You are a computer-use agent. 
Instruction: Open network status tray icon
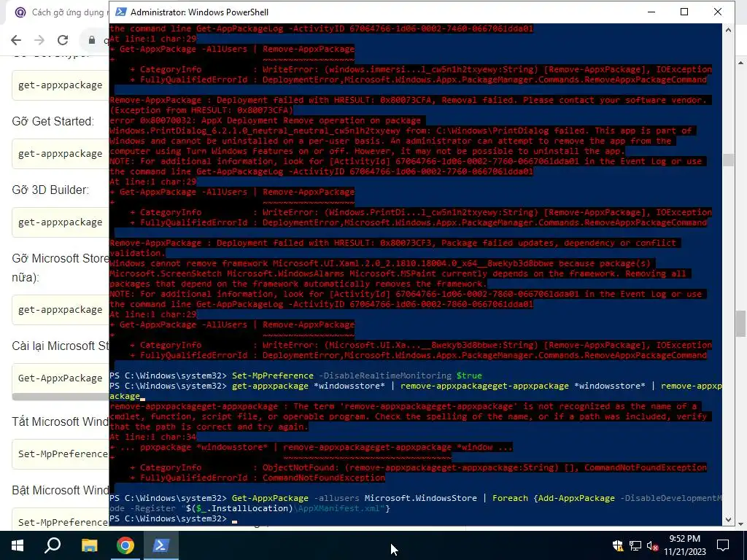click(x=635, y=545)
